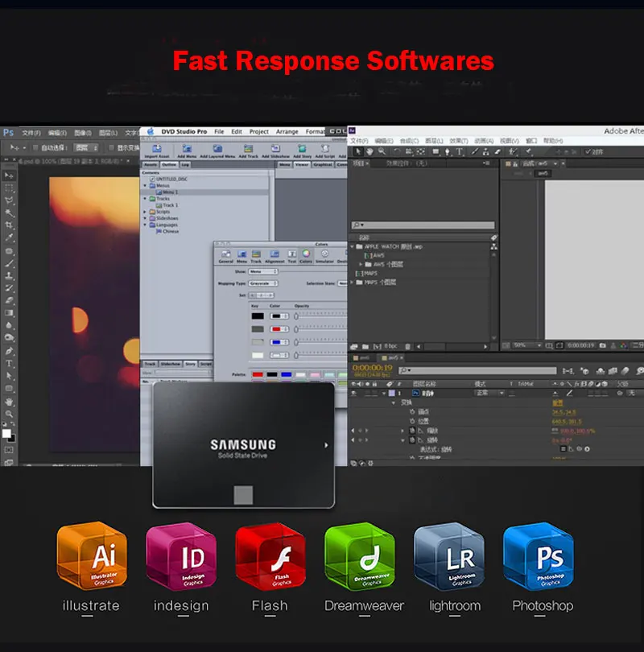The image size is (644, 652).
Task: Collapse the Menus folder in DVD Studio outline
Action: click(x=145, y=185)
